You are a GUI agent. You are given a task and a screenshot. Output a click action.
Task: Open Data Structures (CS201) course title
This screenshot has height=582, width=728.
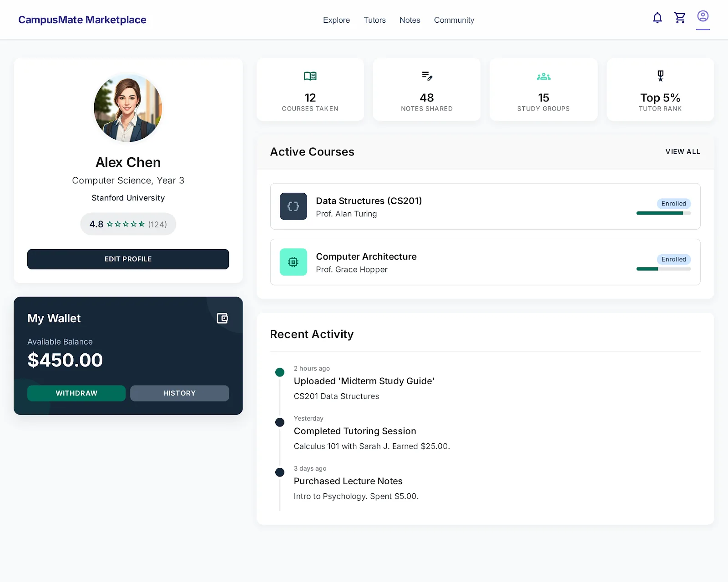369,201
